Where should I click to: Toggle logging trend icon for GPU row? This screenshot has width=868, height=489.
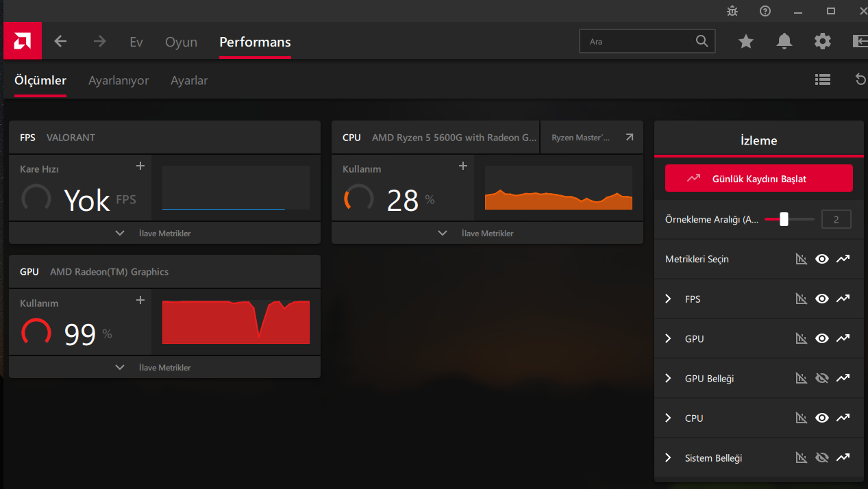point(843,338)
